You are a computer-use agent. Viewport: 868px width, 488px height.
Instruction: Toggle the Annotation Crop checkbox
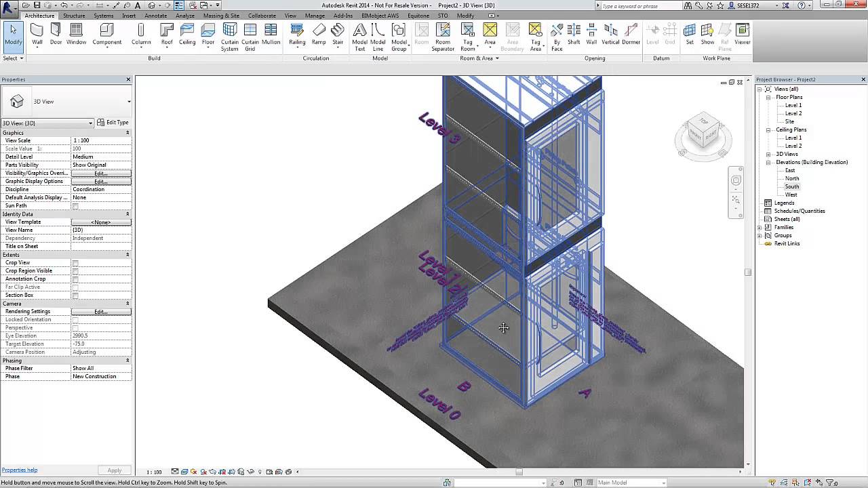[75, 279]
